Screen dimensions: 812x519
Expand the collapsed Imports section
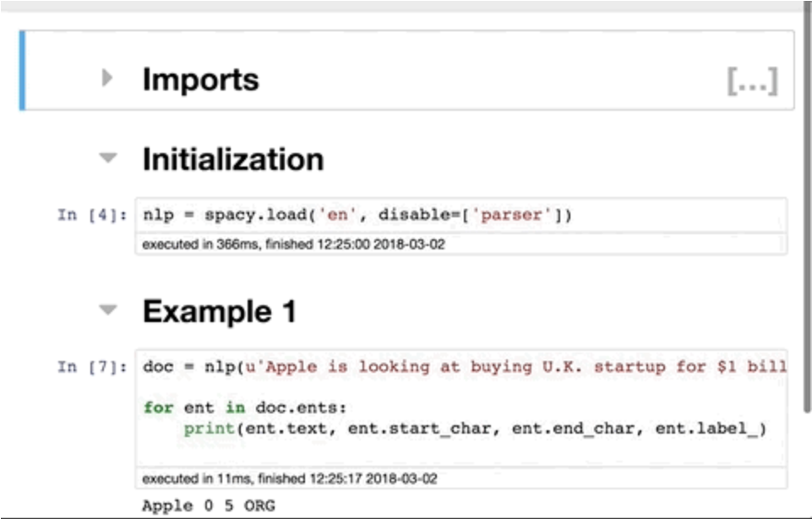pos(107,78)
